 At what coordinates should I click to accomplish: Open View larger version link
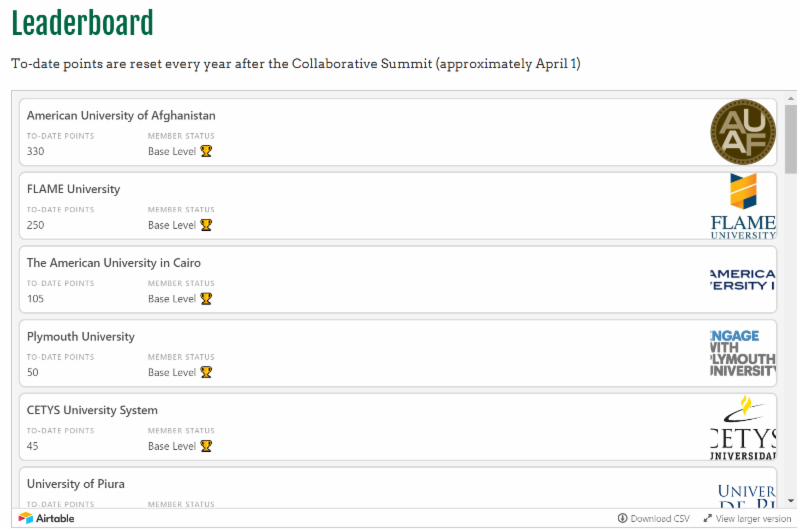746,518
